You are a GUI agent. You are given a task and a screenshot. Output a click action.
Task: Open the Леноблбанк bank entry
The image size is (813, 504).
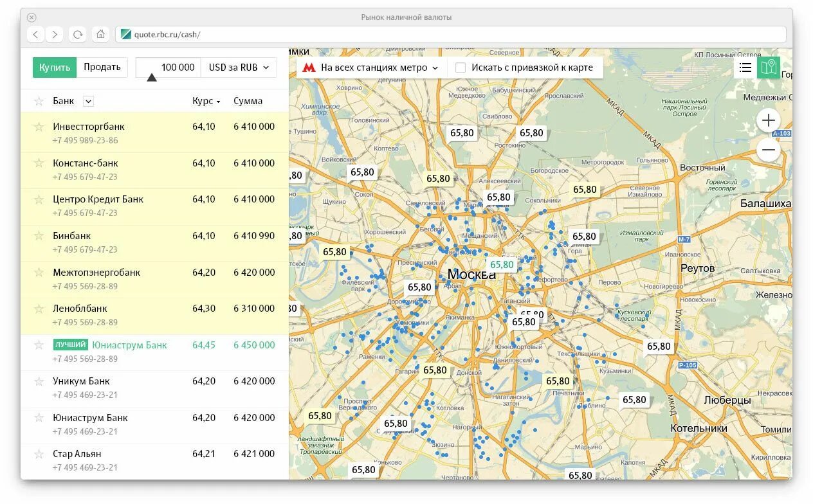point(80,309)
